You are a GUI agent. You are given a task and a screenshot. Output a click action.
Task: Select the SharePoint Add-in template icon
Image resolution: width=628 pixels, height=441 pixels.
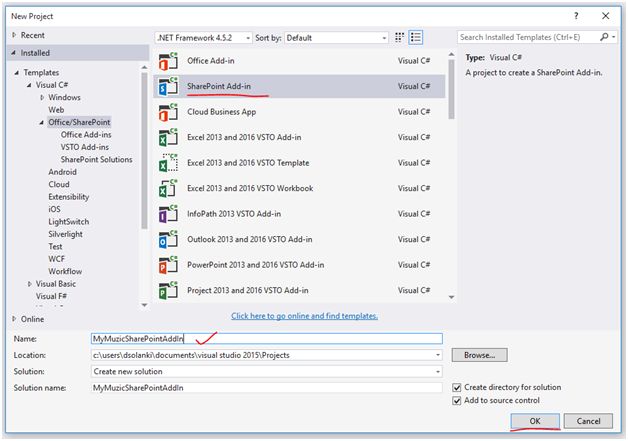pyautogui.click(x=168, y=87)
